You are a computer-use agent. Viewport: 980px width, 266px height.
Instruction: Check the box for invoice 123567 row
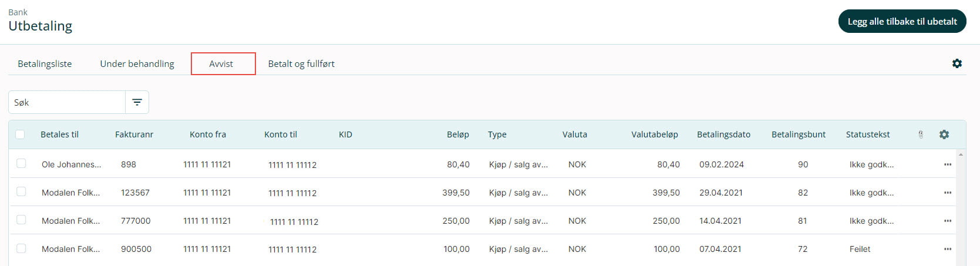[x=21, y=192]
